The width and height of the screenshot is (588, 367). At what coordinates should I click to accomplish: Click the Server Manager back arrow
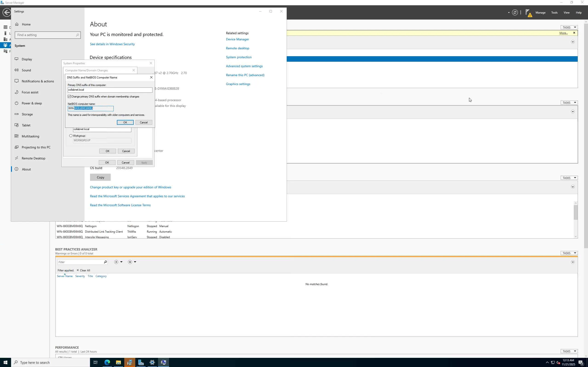tap(7, 12)
